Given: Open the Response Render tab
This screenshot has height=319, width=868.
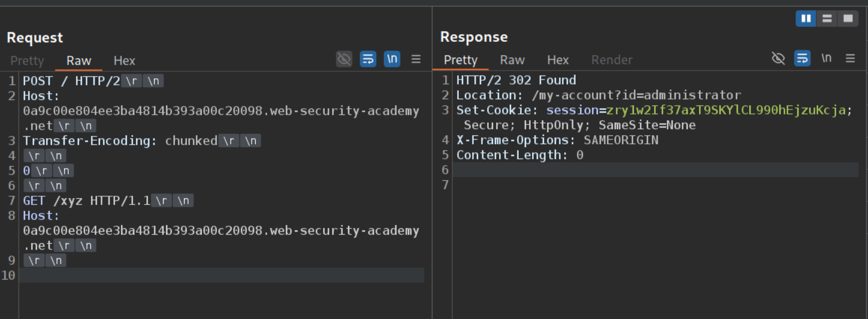Looking at the screenshot, I should click(x=612, y=60).
